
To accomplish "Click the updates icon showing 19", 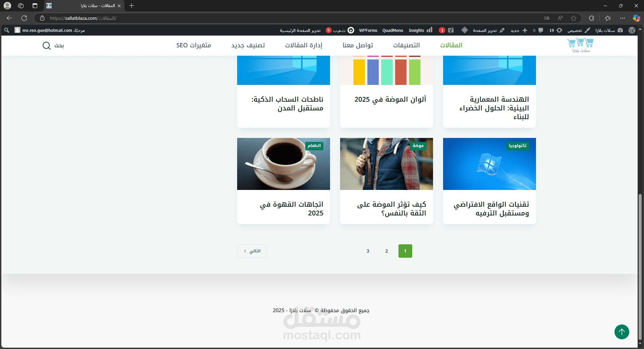I will tap(555, 30).
